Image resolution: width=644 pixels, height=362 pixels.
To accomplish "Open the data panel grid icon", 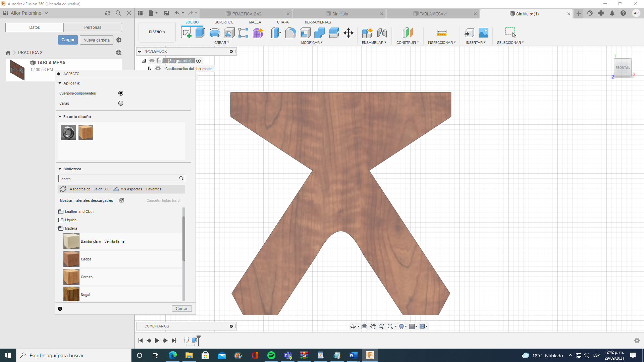I will pos(140,13).
